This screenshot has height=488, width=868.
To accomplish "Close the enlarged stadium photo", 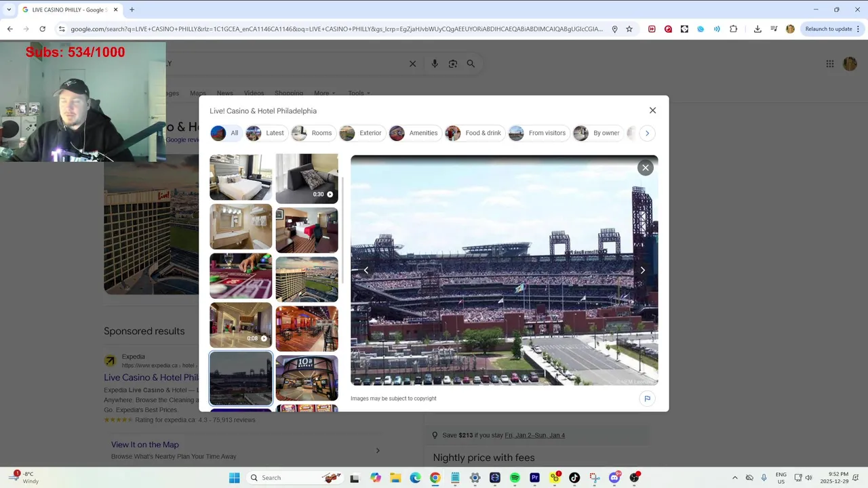I will tap(646, 167).
